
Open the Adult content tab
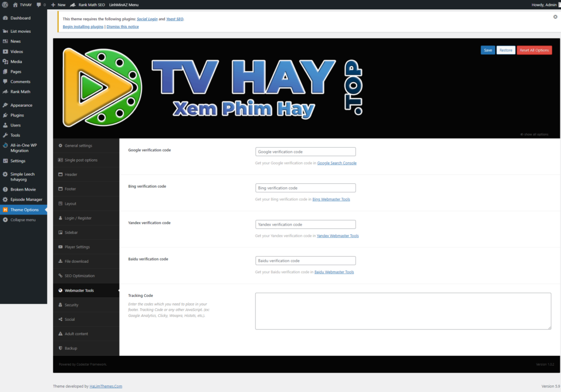coord(86,334)
